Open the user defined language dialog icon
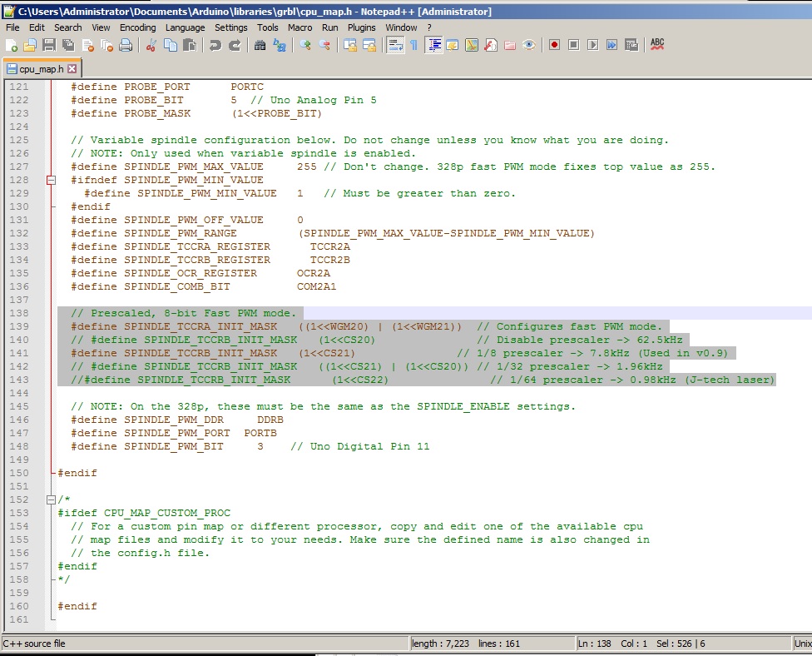This screenshot has height=656, width=812. (453, 46)
